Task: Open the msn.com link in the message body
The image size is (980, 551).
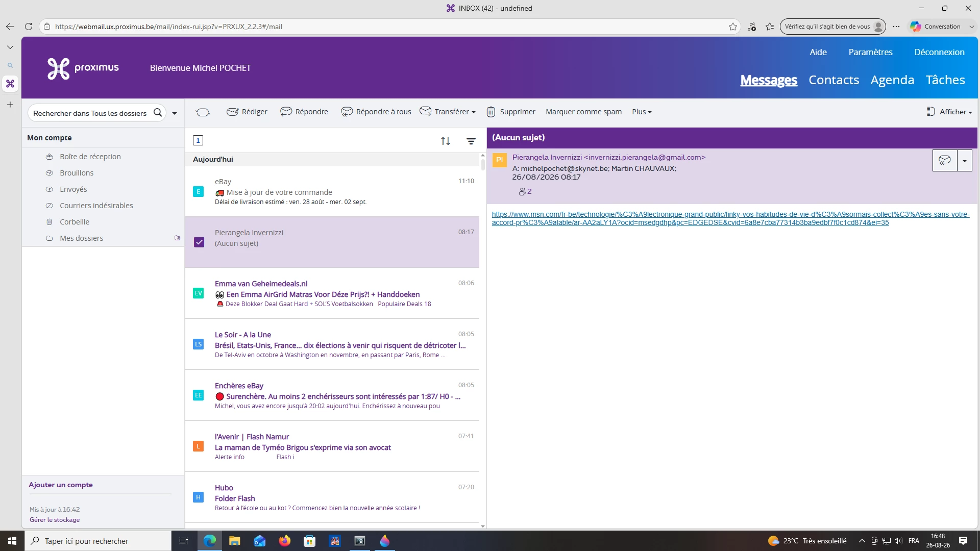Action: (x=731, y=218)
